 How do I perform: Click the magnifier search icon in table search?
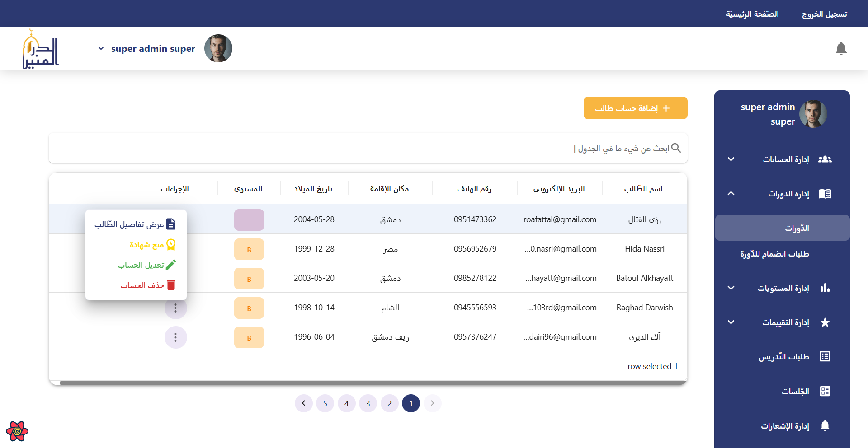pyautogui.click(x=676, y=148)
